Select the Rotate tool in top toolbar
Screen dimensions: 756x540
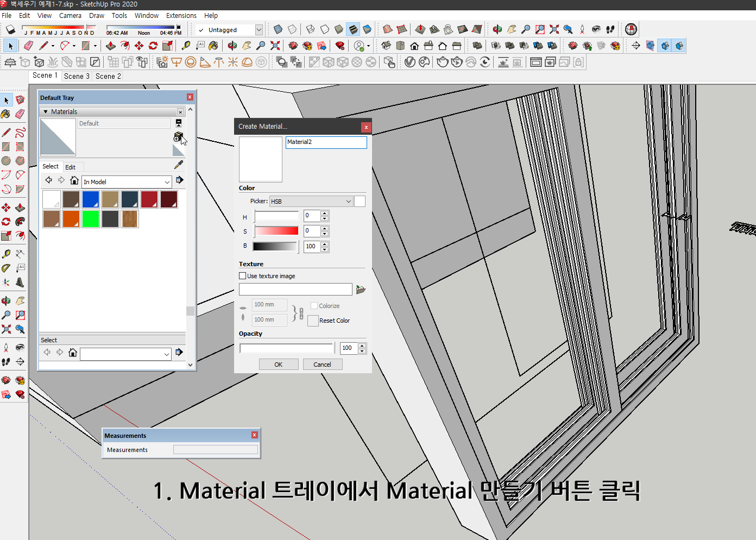[x=153, y=46]
